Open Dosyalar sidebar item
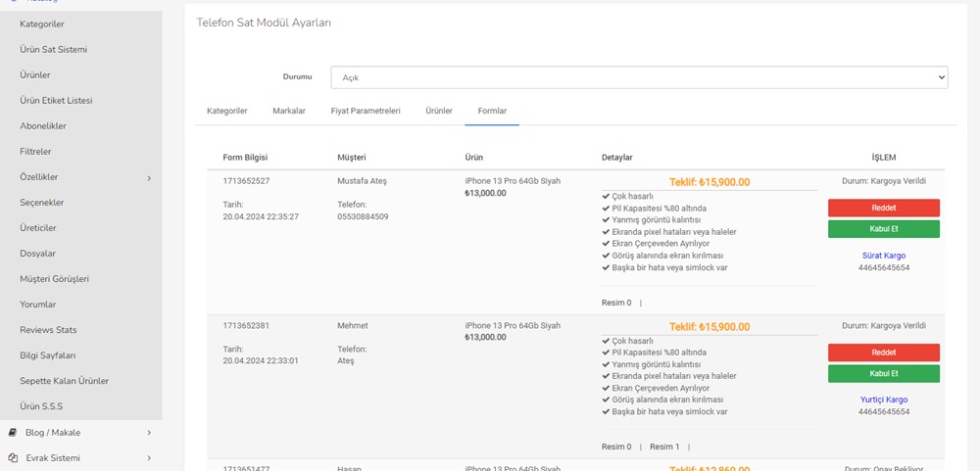The width and height of the screenshot is (980, 471). (x=38, y=254)
